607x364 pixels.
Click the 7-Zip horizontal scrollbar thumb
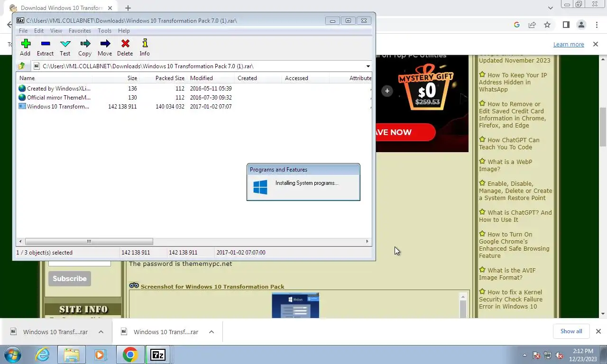(x=89, y=242)
